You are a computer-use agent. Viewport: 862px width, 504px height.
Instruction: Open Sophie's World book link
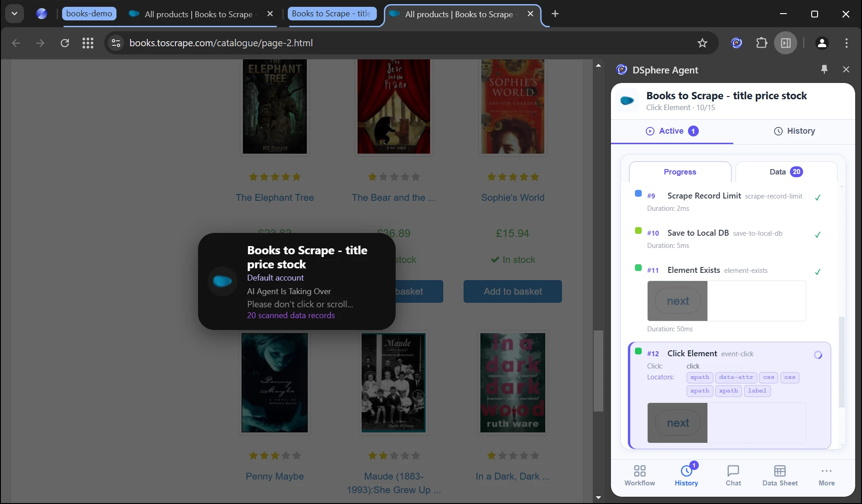pos(513,198)
